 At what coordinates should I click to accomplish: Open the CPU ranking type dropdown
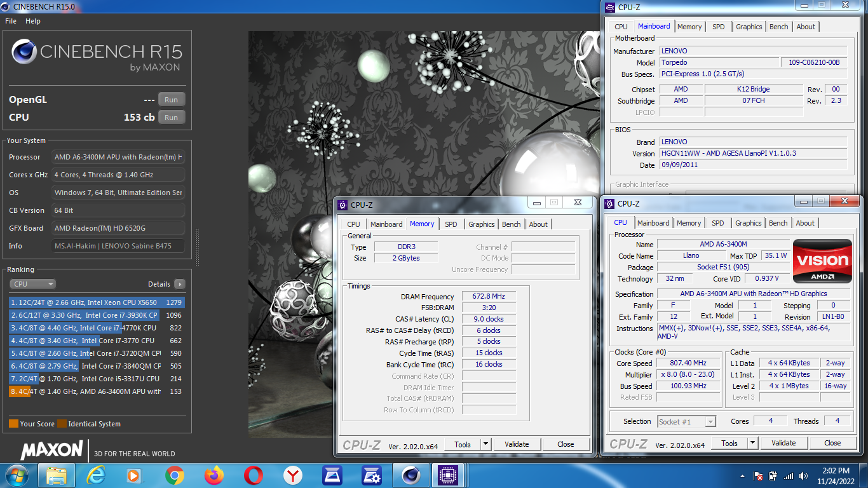[32, 284]
